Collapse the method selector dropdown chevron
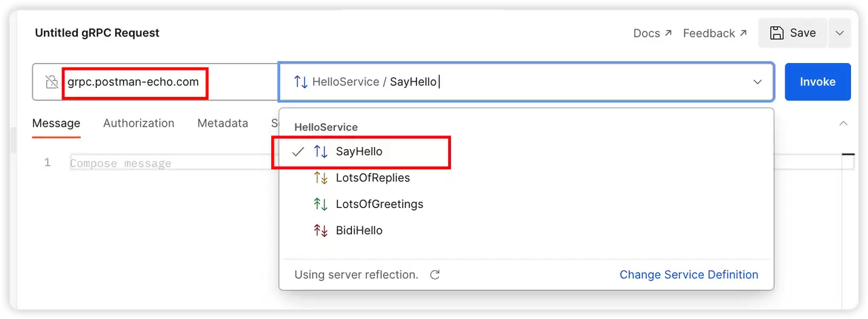 click(757, 82)
